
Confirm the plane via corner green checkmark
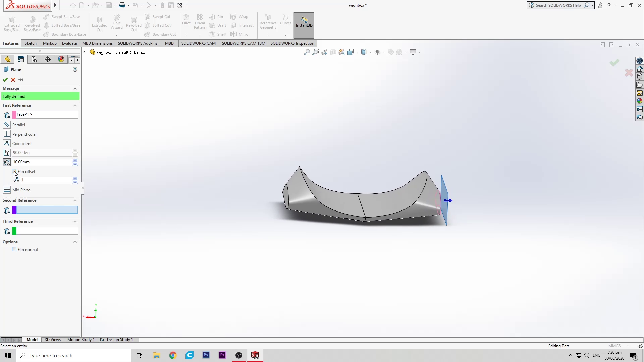tap(614, 63)
